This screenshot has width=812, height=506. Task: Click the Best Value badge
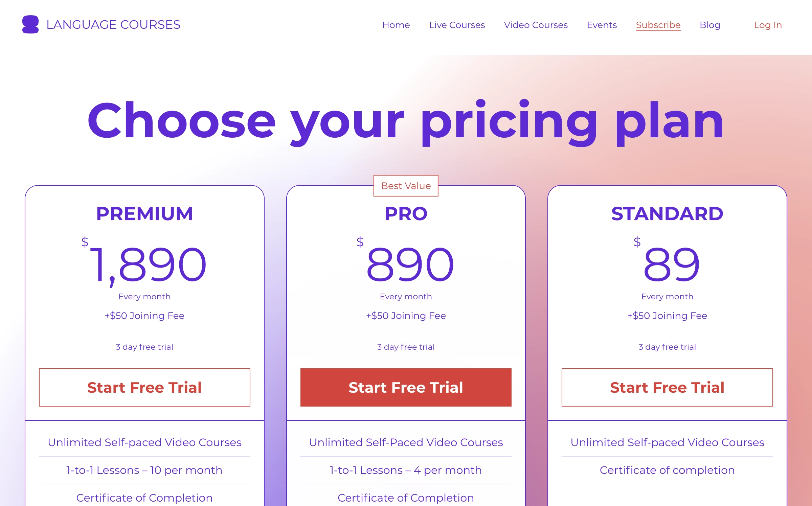406,186
